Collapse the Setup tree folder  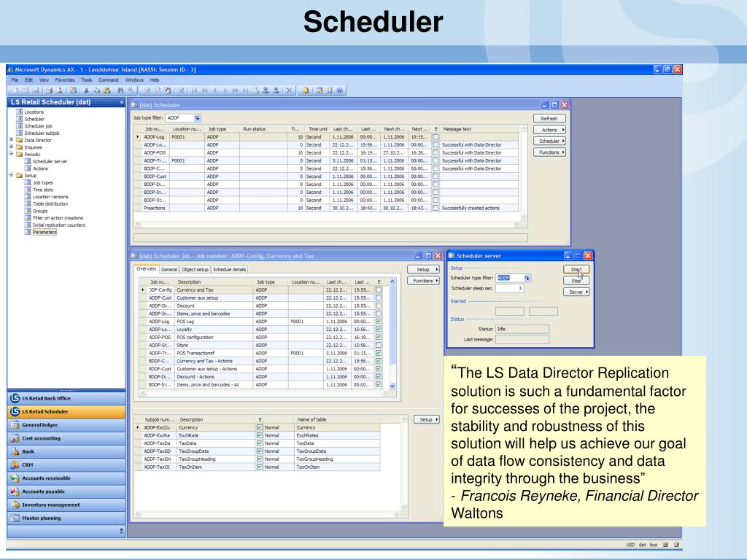pos(11,175)
